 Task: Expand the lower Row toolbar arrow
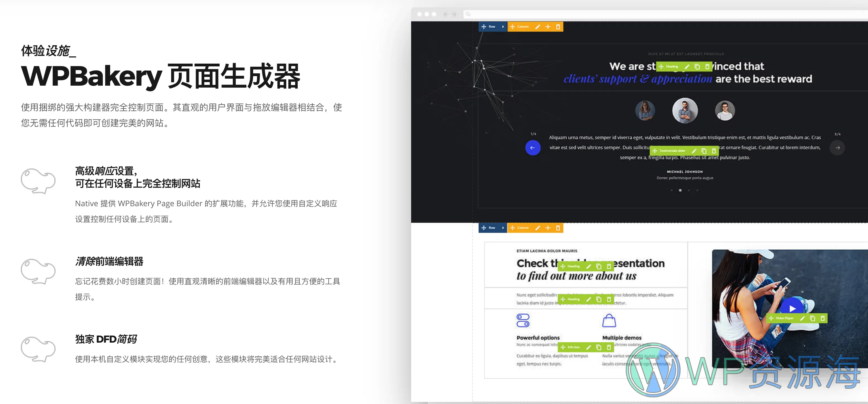pyautogui.click(x=503, y=228)
